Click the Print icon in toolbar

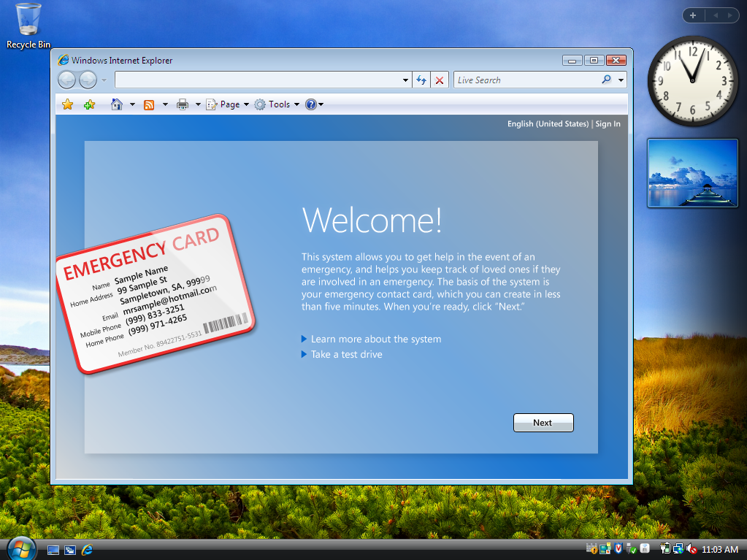click(183, 104)
